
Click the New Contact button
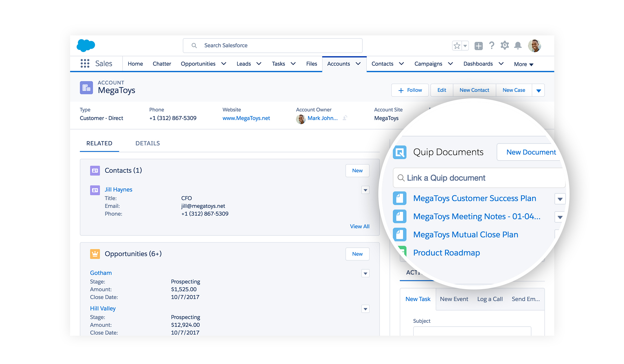pyautogui.click(x=474, y=90)
